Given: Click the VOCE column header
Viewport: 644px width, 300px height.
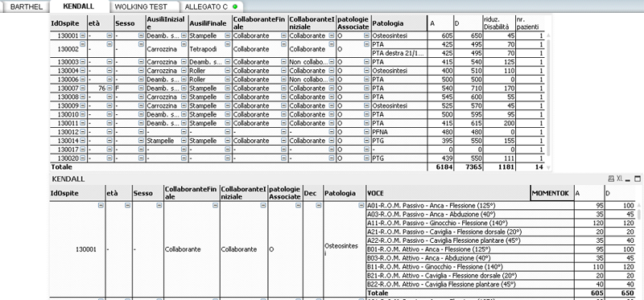Looking at the screenshot, I should [448, 193].
